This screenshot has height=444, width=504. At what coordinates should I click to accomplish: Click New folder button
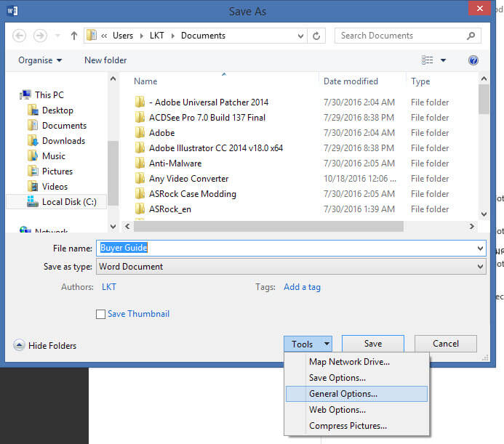[x=105, y=60]
